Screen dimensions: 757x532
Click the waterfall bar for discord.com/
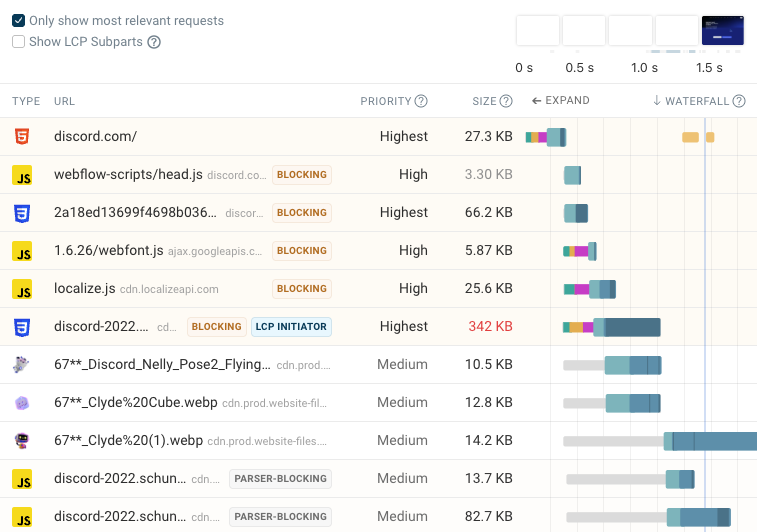[x=549, y=137]
